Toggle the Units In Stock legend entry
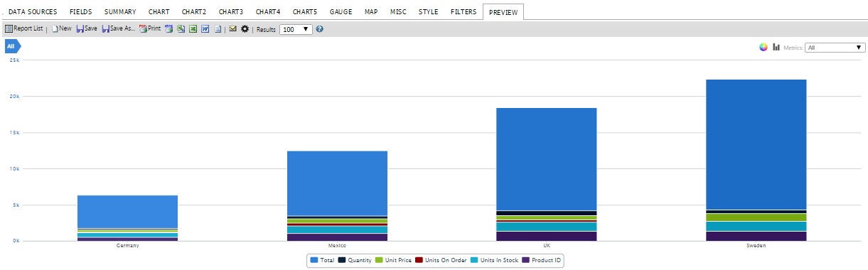The image size is (868, 270). (494, 261)
